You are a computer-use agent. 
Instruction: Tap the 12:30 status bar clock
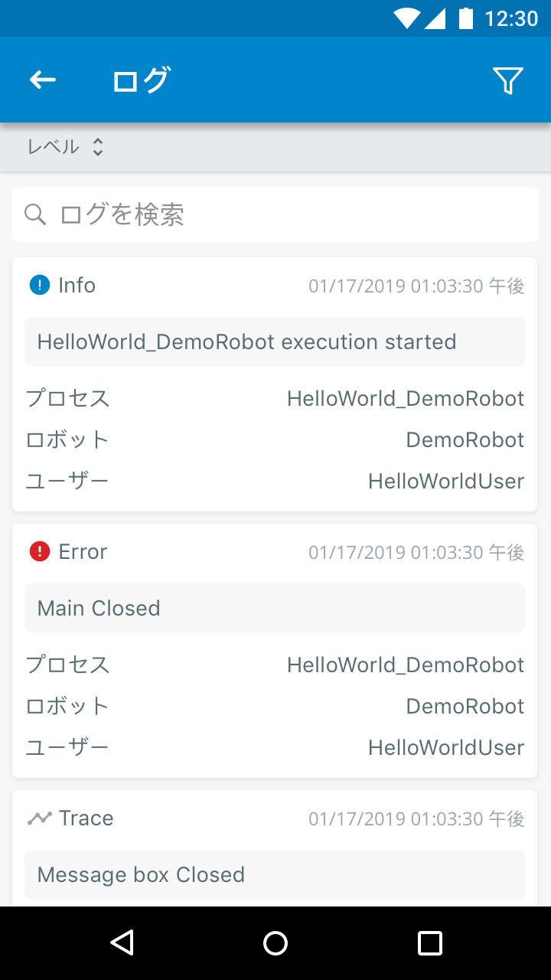pyautogui.click(x=512, y=18)
